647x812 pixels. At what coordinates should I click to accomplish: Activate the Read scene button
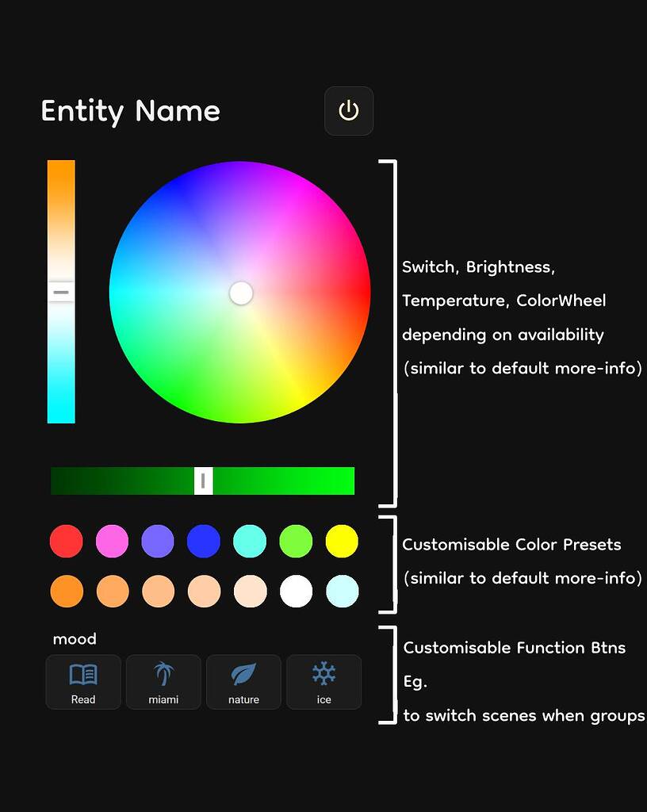click(82, 682)
